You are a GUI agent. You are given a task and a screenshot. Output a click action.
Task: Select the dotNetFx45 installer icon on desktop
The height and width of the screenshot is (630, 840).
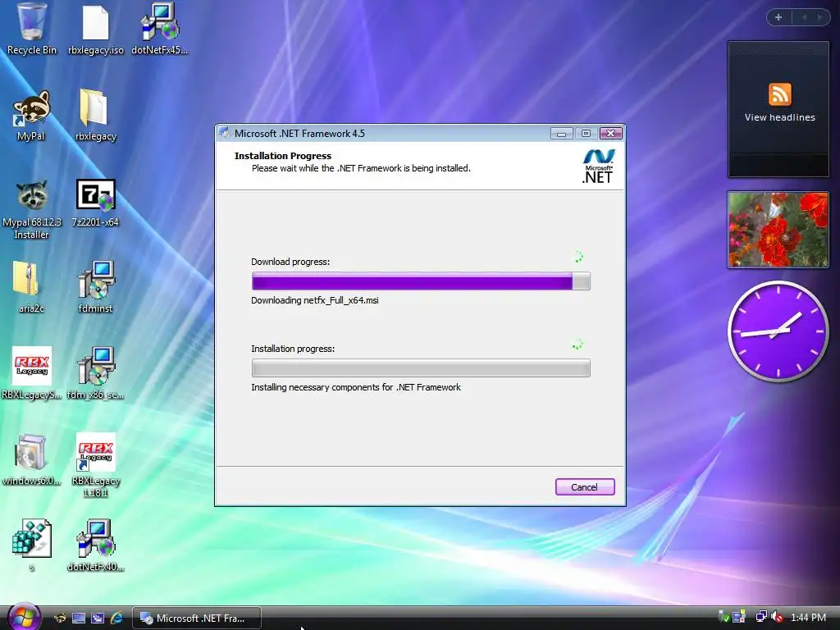(x=160, y=21)
